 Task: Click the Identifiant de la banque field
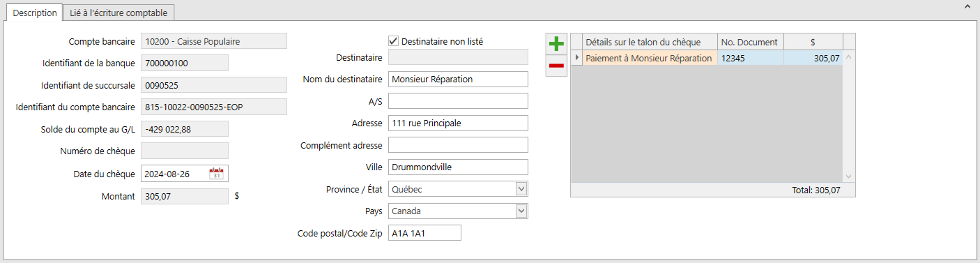tap(185, 63)
